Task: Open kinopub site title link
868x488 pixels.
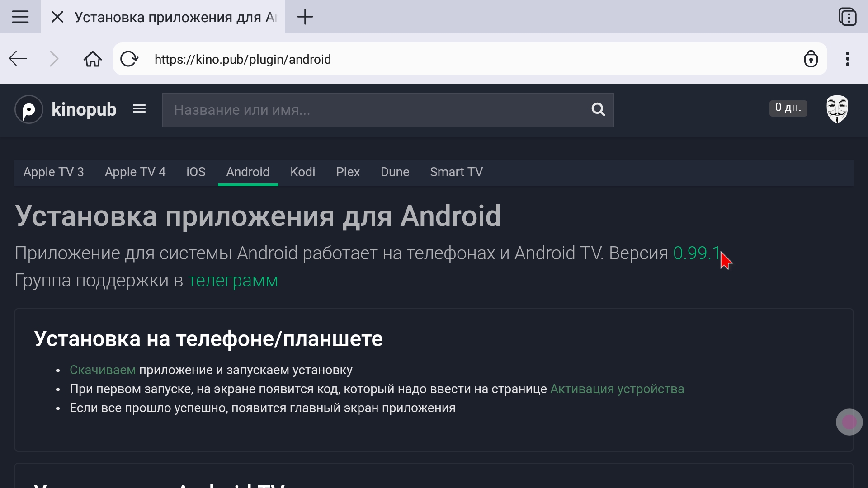Action: 84,109
